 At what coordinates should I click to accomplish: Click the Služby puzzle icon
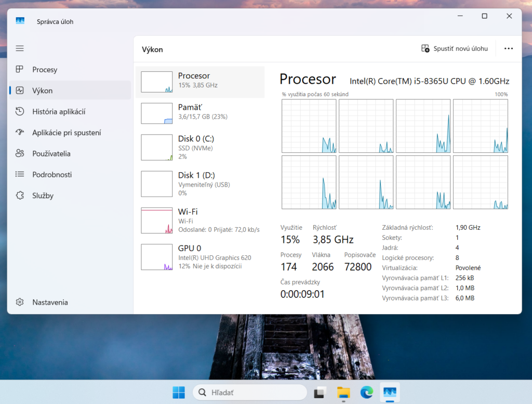20,195
